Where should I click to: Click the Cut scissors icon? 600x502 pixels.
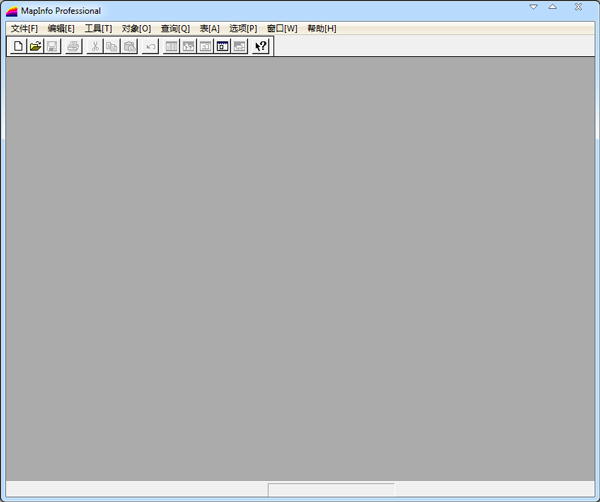point(94,46)
